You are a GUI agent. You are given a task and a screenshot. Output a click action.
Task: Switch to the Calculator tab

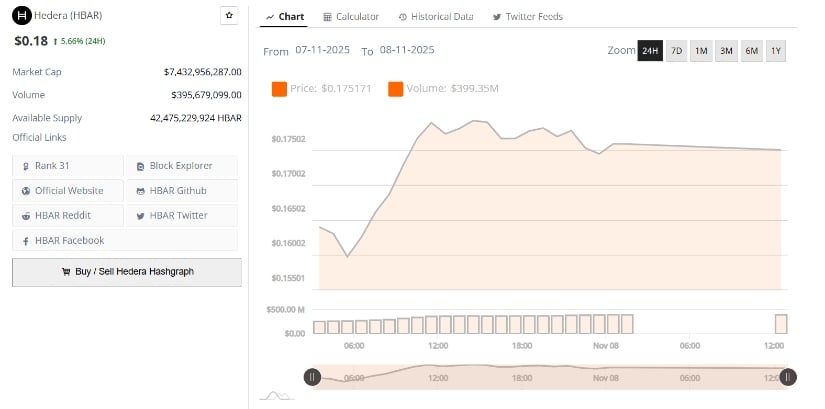[x=351, y=17]
